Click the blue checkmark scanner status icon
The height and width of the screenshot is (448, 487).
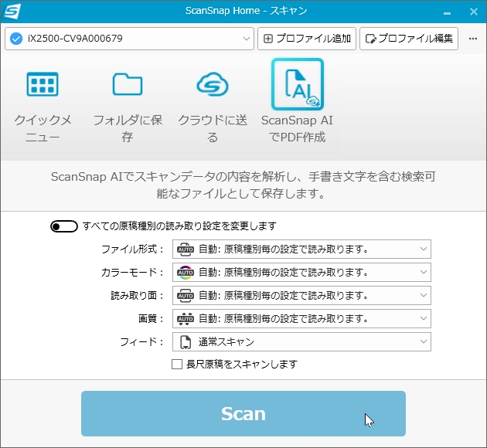pyautogui.click(x=16, y=39)
